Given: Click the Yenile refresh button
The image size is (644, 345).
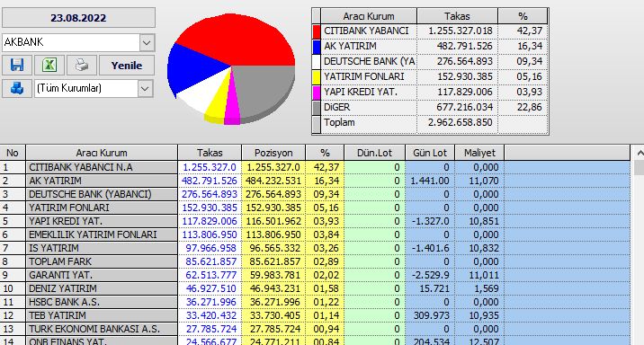Looking at the screenshot, I should click(x=127, y=66).
